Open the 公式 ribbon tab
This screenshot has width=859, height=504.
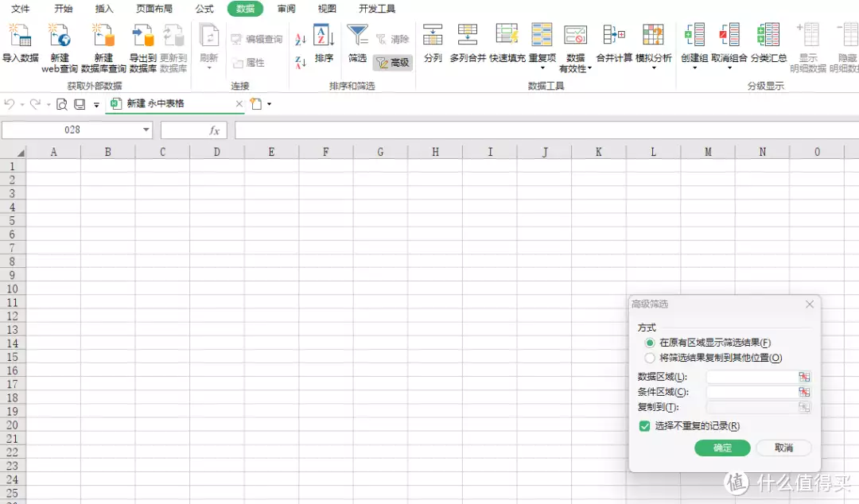click(204, 9)
